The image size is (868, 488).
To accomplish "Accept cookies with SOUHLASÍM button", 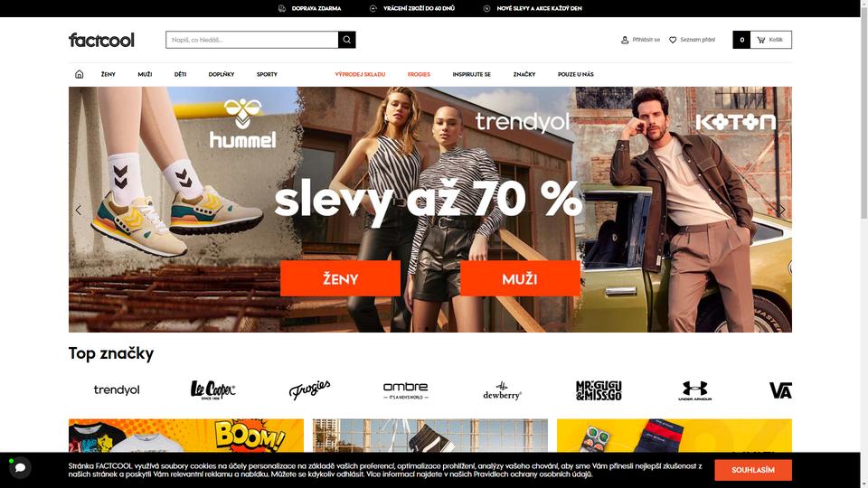I will (x=753, y=470).
